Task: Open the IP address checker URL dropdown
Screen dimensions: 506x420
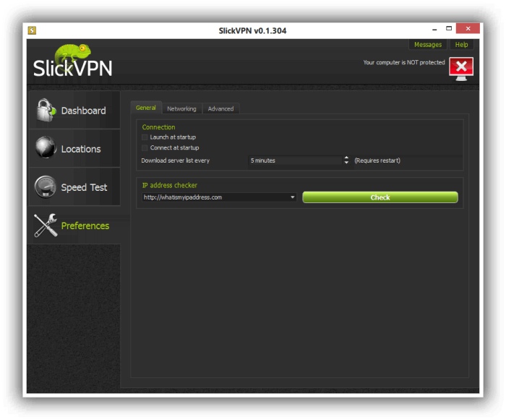Action: pos(292,197)
